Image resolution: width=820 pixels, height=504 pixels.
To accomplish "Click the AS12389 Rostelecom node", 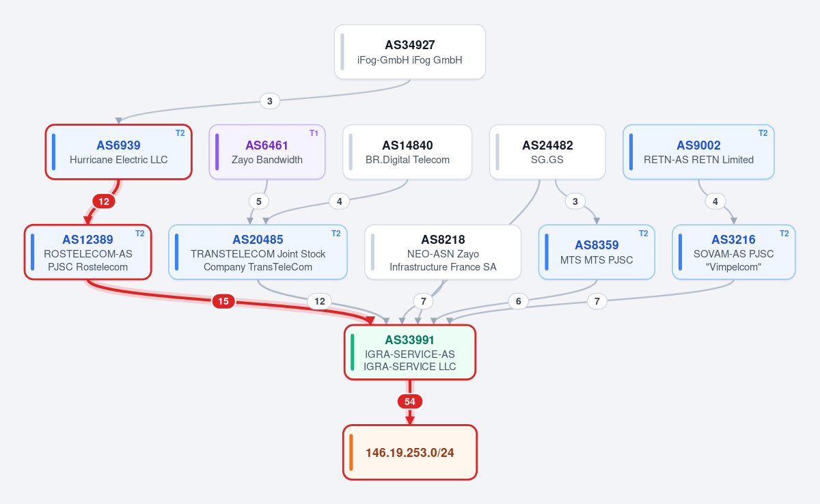I will click(x=87, y=252).
